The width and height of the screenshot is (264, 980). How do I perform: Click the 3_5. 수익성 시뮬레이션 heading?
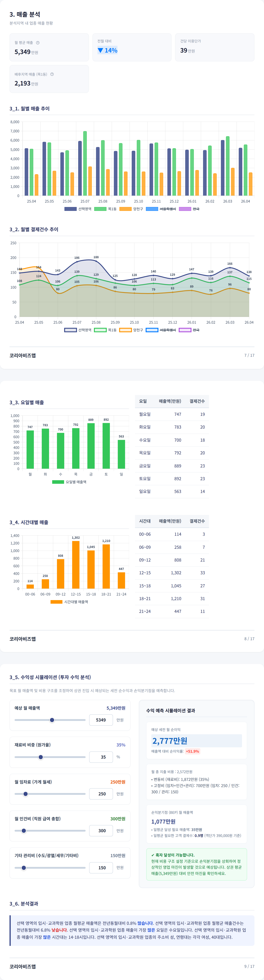[50, 677]
